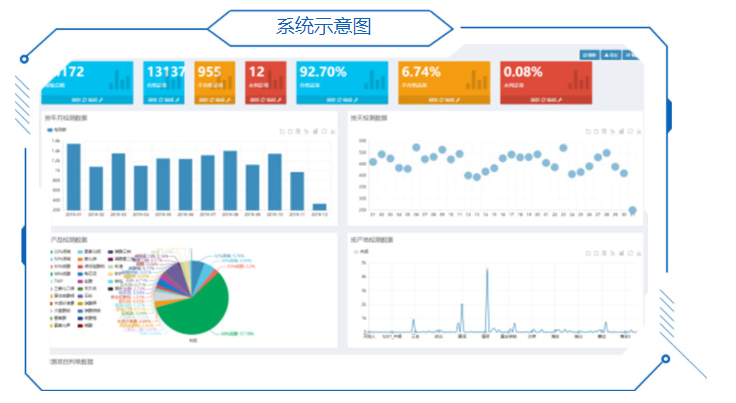Image resolution: width=736 pixels, height=403 pixels.
Task: Click the tallest bar for 2019-01
Action: point(74,177)
